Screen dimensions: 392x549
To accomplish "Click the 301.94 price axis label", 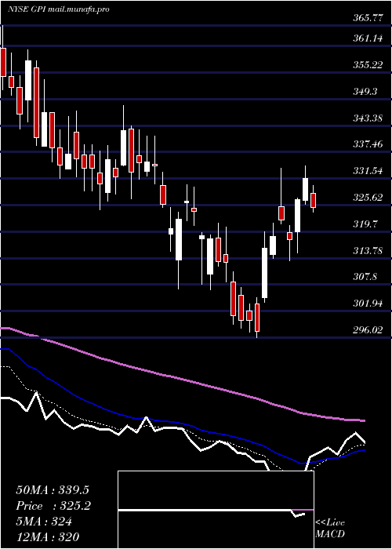I will coord(368,304).
